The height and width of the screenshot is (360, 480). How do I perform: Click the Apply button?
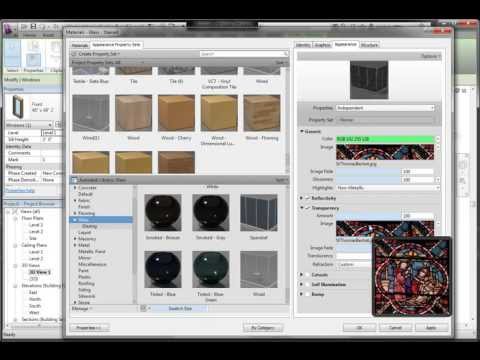point(431,328)
